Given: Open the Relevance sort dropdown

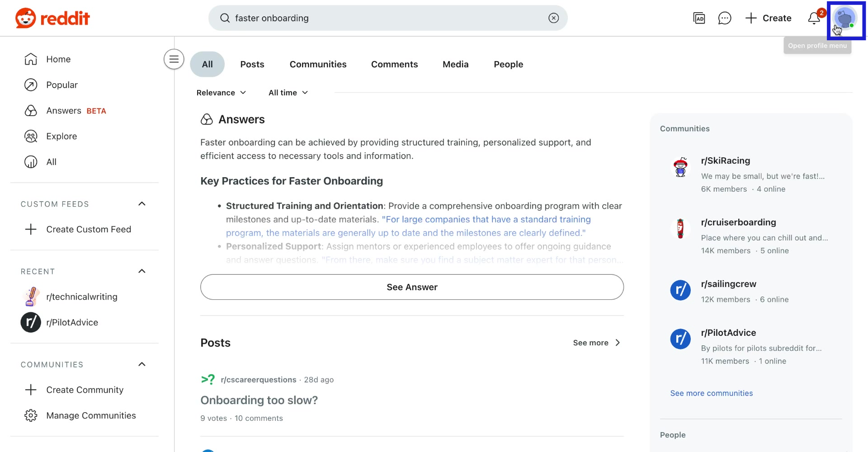Looking at the screenshot, I should pyautogui.click(x=221, y=93).
